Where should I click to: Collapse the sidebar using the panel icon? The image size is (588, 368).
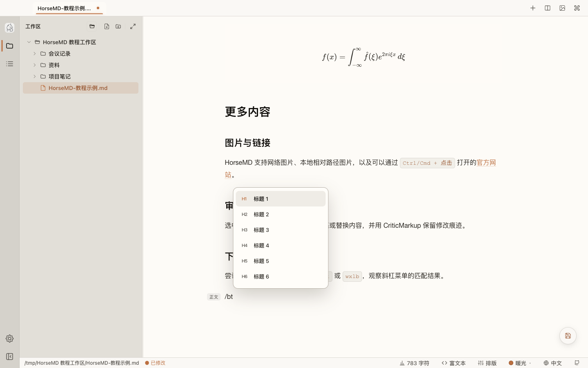click(x=9, y=357)
